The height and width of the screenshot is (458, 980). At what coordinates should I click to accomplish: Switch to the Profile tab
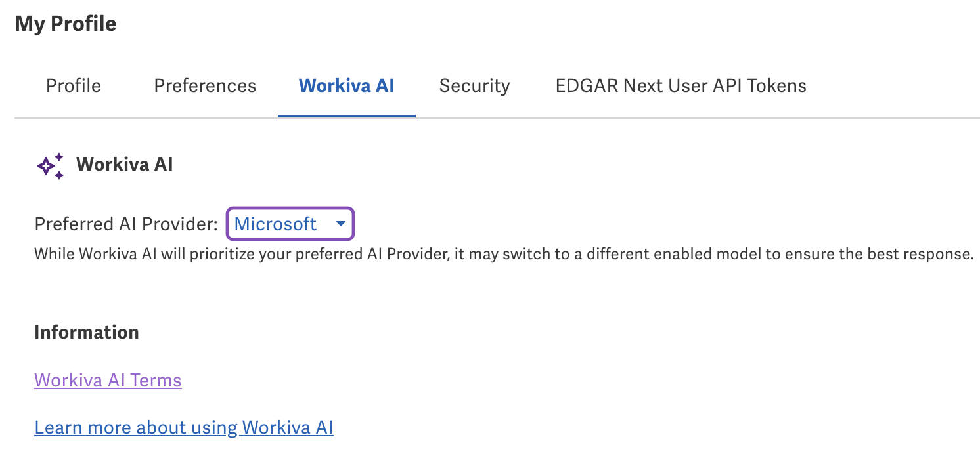73,85
